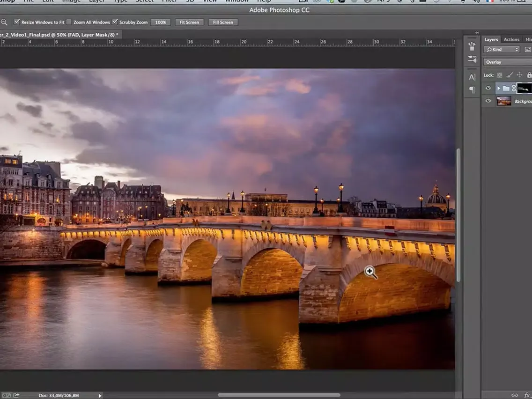Click the 100% zoom button
The width and height of the screenshot is (532, 399).
coord(161,22)
